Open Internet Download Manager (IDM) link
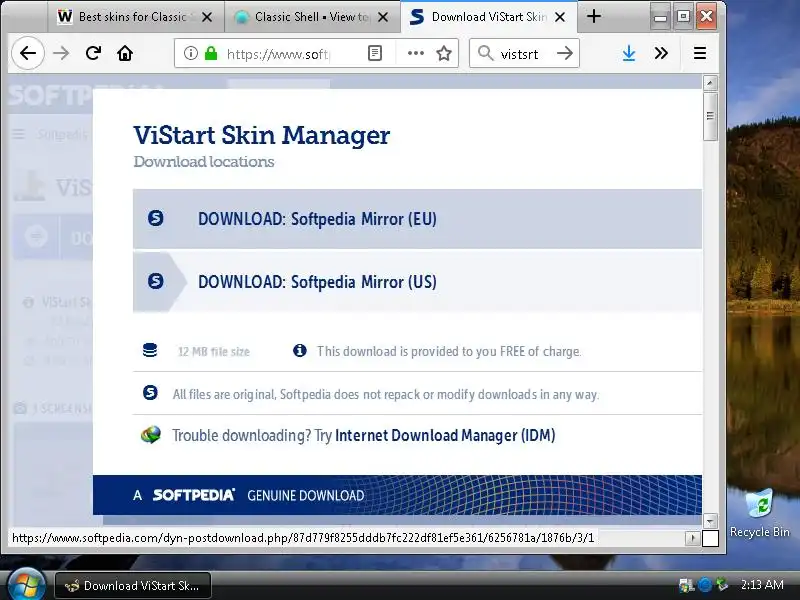800x600 pixels. pyautogui.click(x=445, y=435)
